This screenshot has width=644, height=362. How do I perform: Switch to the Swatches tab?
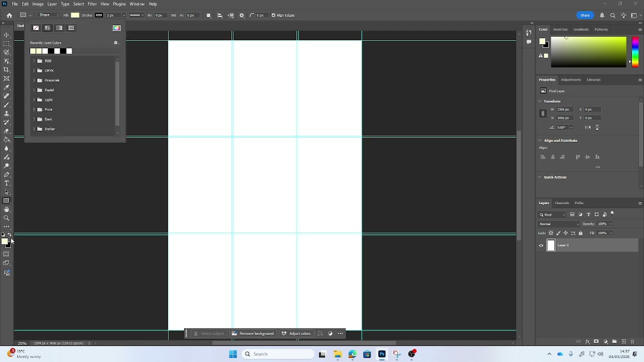560,30
